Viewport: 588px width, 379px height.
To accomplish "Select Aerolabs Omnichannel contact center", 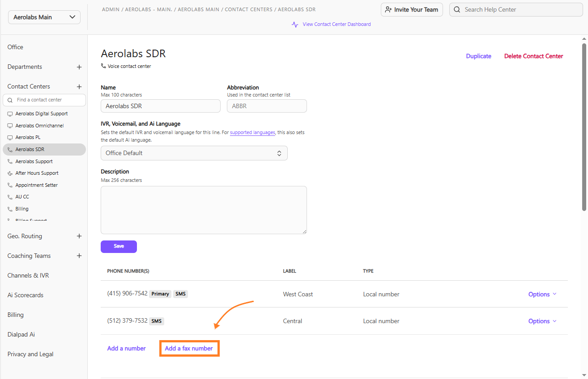I will (x=40, y=126).
